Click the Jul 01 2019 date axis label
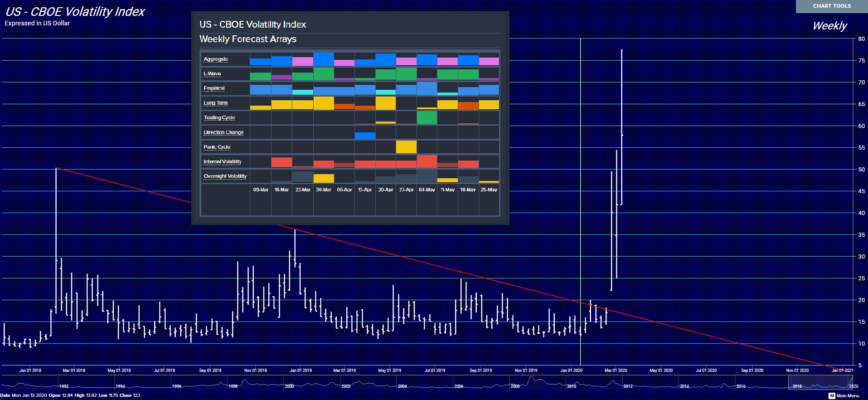The image size is (868, 400). pyautogui.click(x=435, y=371)
